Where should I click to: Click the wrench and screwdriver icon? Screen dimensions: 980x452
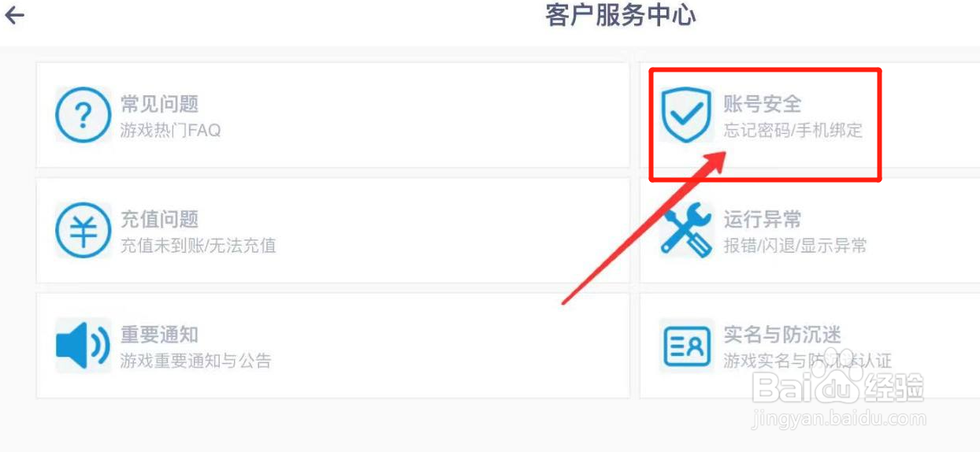click(686, 231)
